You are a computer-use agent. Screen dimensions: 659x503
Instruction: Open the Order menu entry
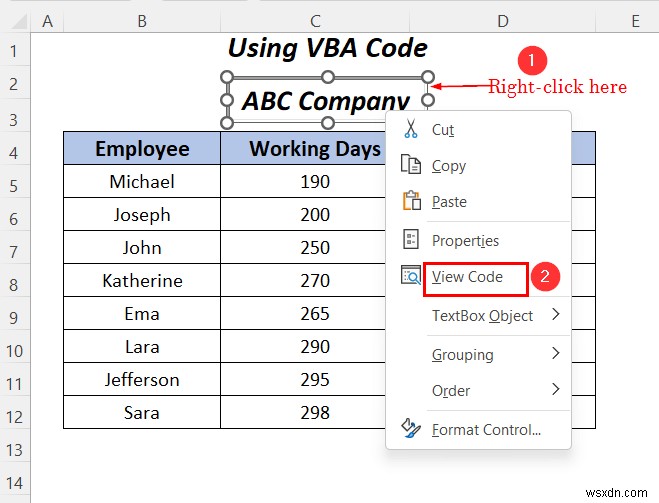click(478, 390)
